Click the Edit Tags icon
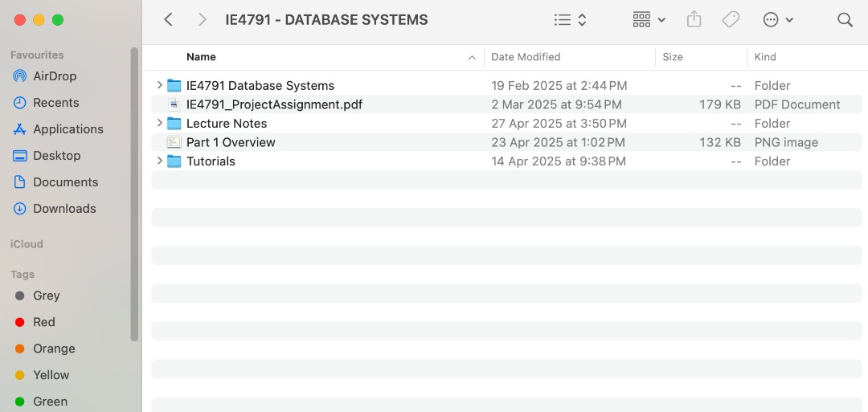 [731, 20]
